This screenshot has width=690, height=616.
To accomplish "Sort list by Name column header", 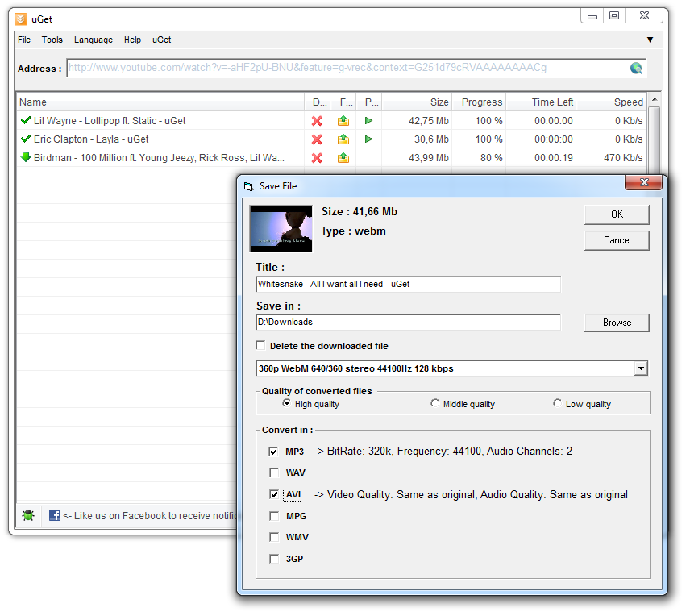I will click(160, 102).
